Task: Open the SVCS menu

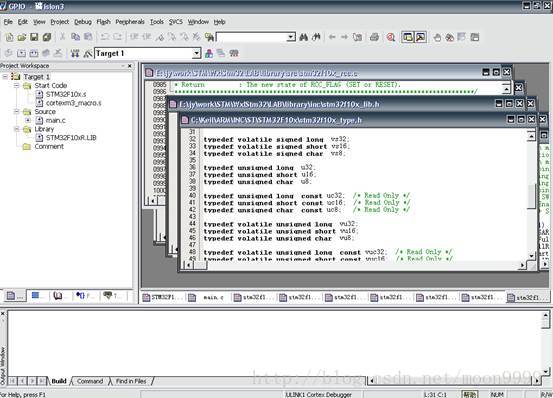Action: tap(176, 22)
